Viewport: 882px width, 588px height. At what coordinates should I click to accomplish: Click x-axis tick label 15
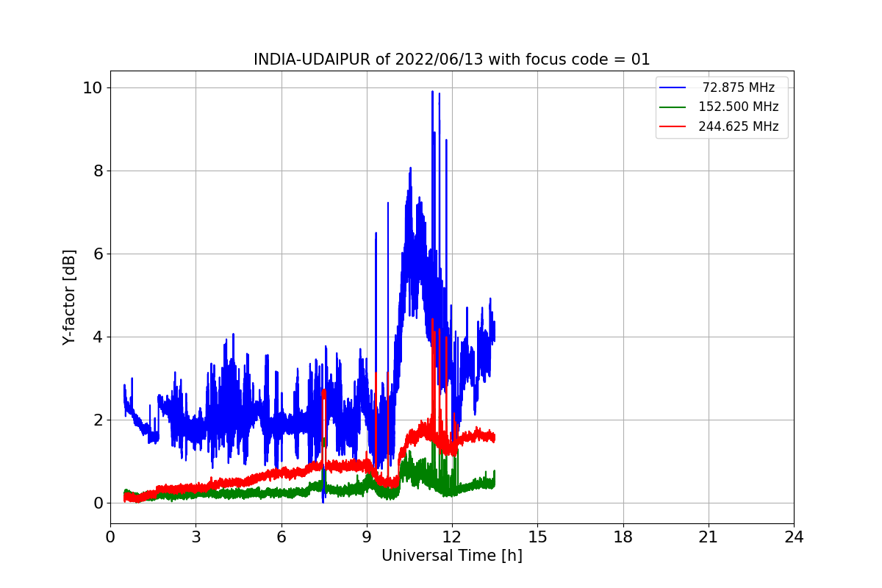(x=537, y=537)
